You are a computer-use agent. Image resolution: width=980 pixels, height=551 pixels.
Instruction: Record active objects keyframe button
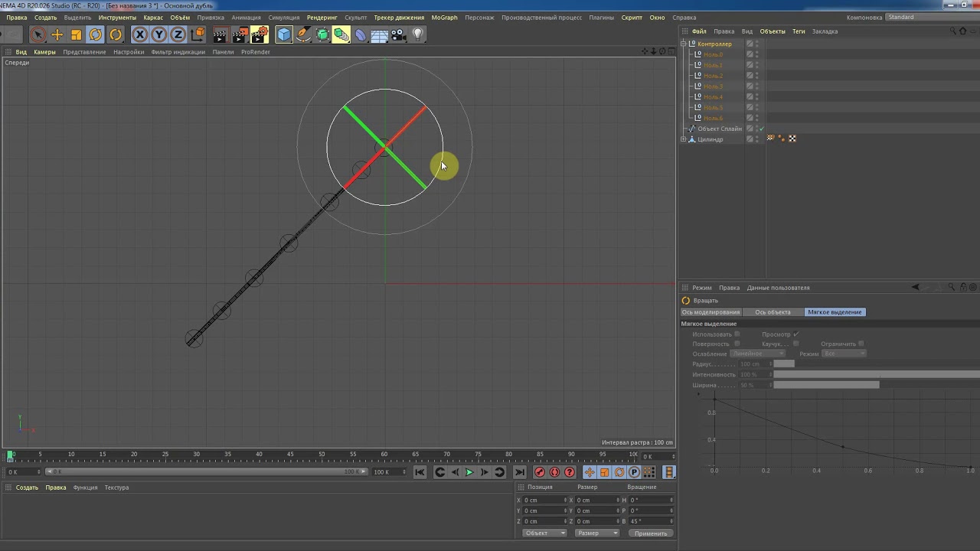click(540, 472)
